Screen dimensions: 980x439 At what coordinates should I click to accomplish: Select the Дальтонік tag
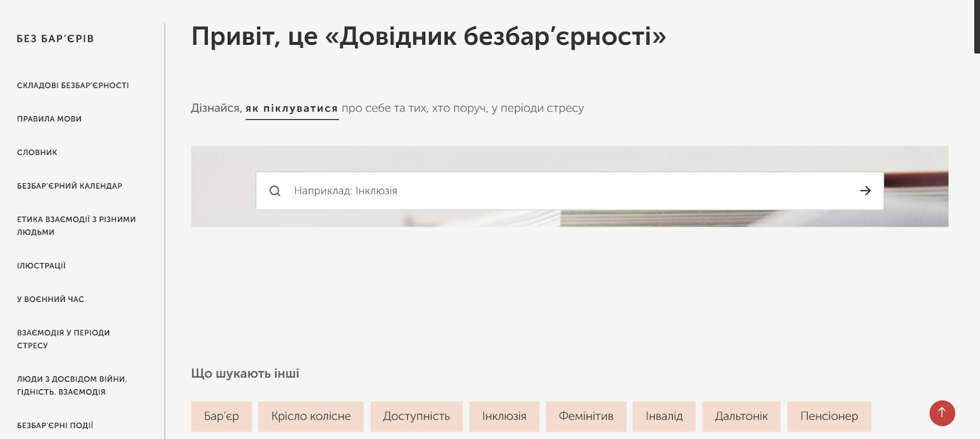[x=741, y=416]
